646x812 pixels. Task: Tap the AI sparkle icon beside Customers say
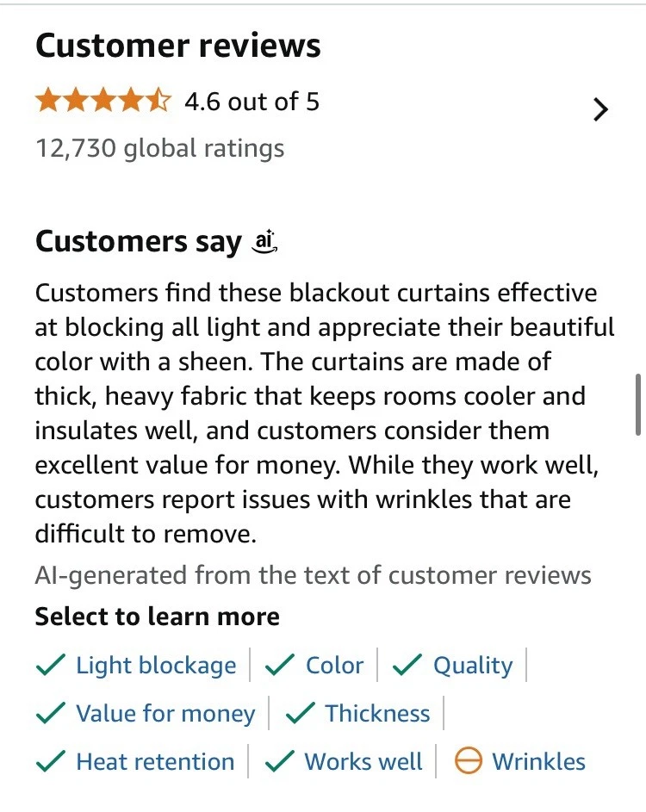tap(265, 243)
